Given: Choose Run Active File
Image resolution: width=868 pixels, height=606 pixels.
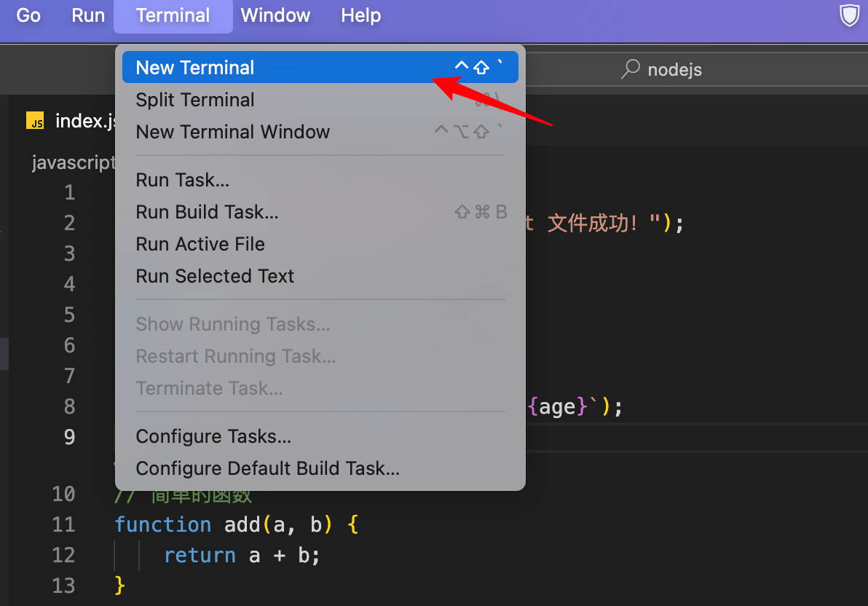Looking at the screenshot, I should [x=200, y=243].
